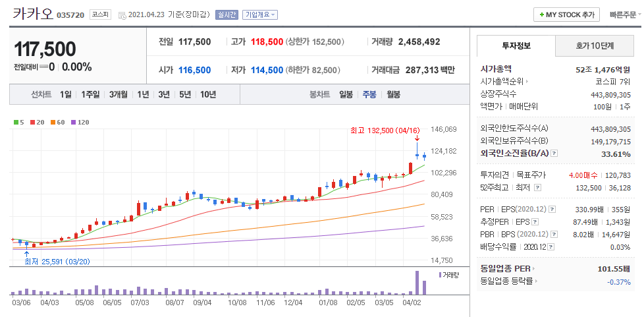Open help icon next to 외국인소진율(B/A)
The width and height of the screenshot is (644, 317).
[x=554, y=154]
